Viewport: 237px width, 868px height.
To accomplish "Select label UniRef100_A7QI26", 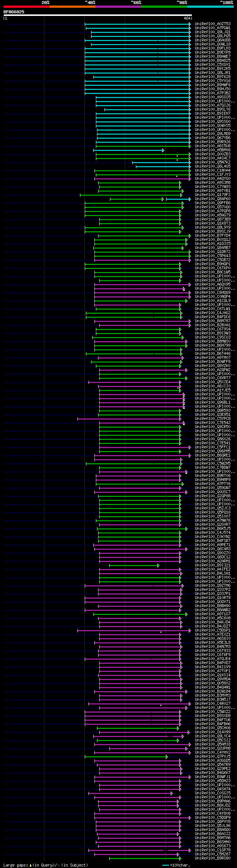I will point(213,105).
